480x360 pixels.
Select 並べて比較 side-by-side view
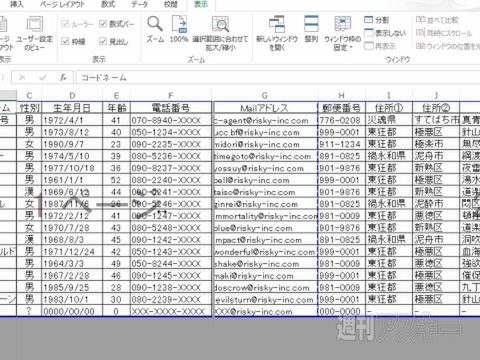pyautogui.click(x=437, y=20)
